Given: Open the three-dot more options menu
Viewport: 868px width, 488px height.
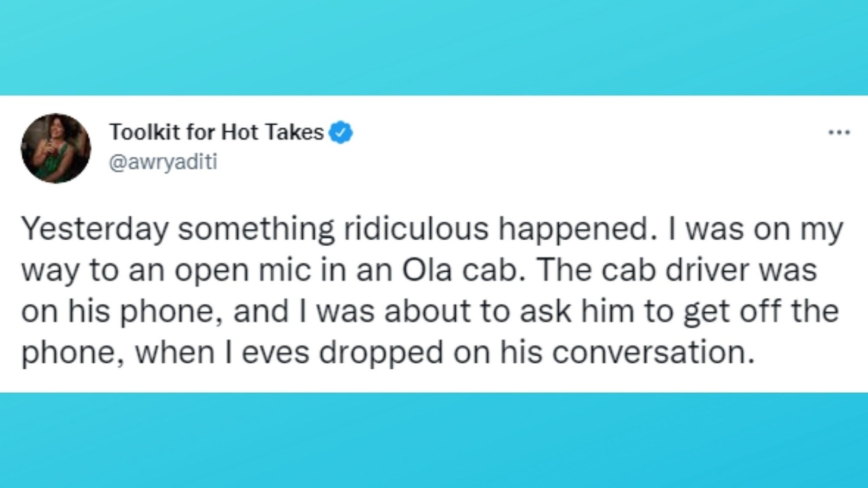Looking at the screenshot, I should coord(839,132).
